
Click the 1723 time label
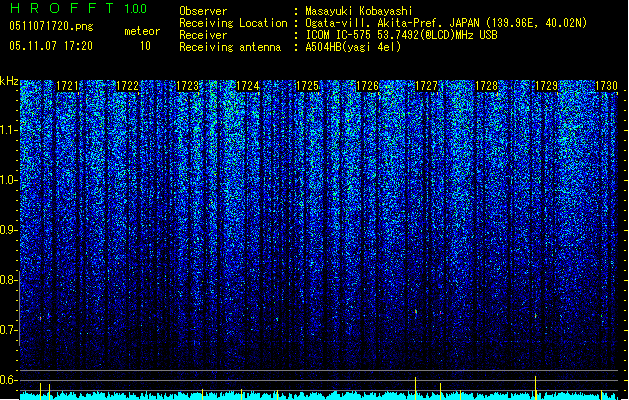click(187, 86)
